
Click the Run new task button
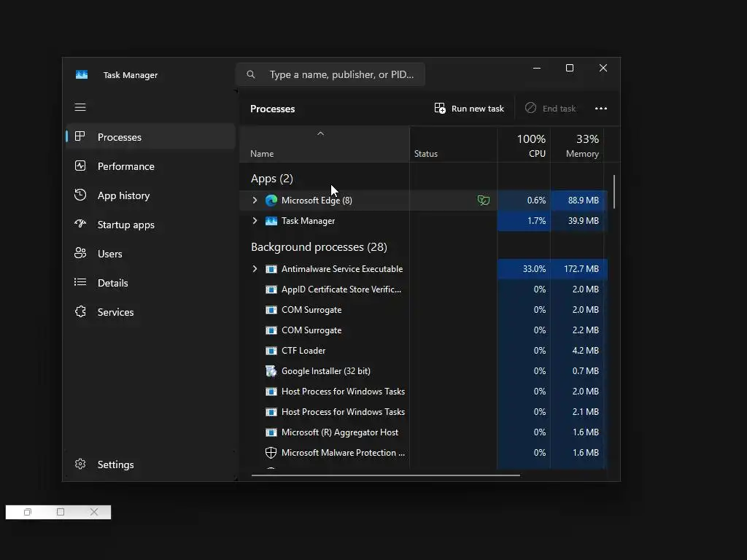pyautogui.click(x=469, y=109)
